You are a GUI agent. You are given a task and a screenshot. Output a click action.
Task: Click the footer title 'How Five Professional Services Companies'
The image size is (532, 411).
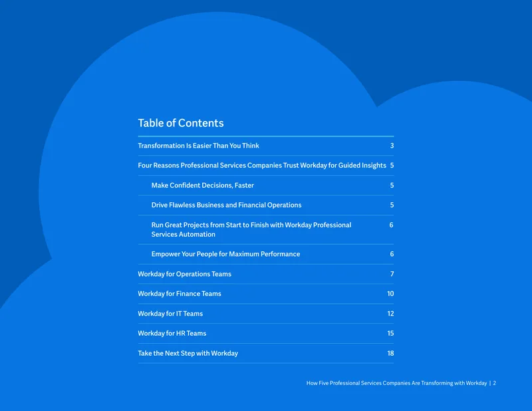tap(396, 383)
